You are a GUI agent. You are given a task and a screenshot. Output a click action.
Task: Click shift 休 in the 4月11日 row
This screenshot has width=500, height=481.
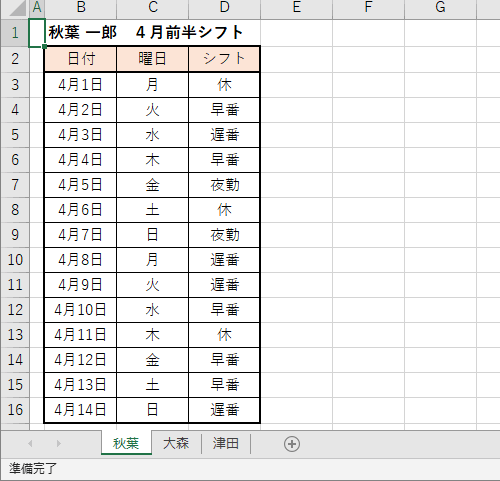coord(224,335)
